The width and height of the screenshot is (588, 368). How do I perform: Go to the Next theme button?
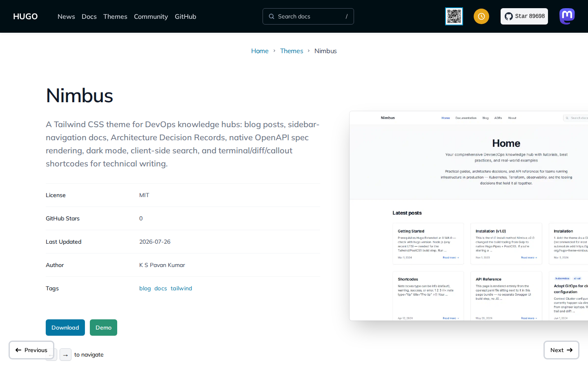(561, 350)
